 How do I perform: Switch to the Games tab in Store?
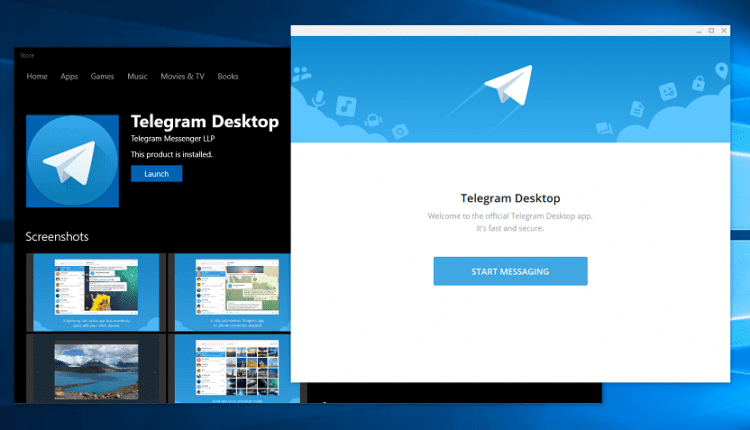pos(102,76)
